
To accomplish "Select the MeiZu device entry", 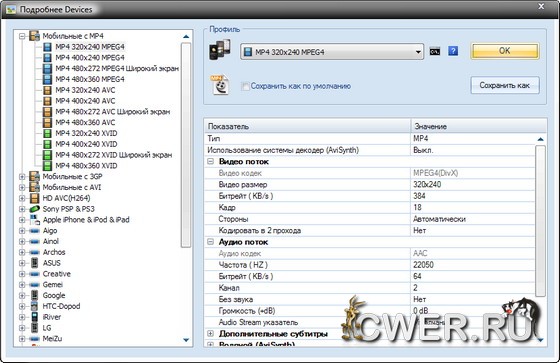I will coord(52,338).
